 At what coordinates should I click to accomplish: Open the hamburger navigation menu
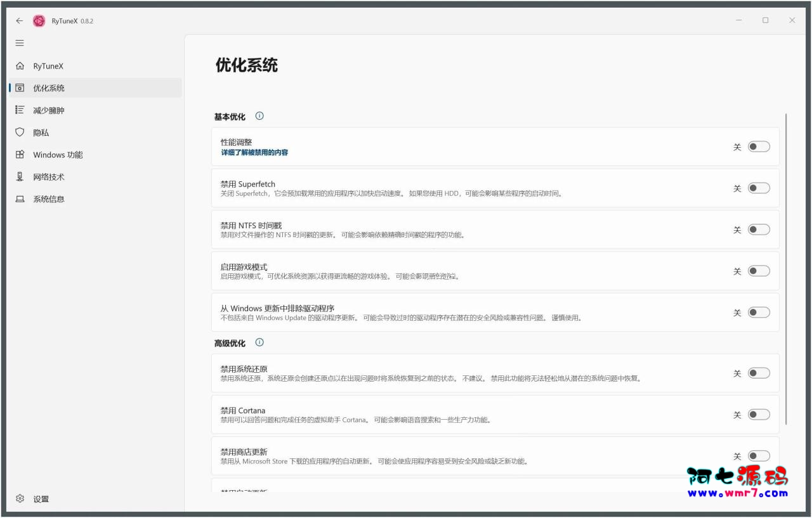coord(20,43)
